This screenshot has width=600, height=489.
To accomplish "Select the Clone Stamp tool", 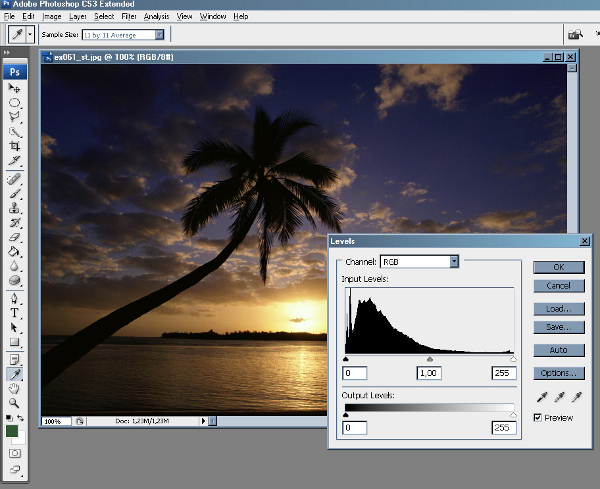I will pyautogui.click(x=15, y=208).
